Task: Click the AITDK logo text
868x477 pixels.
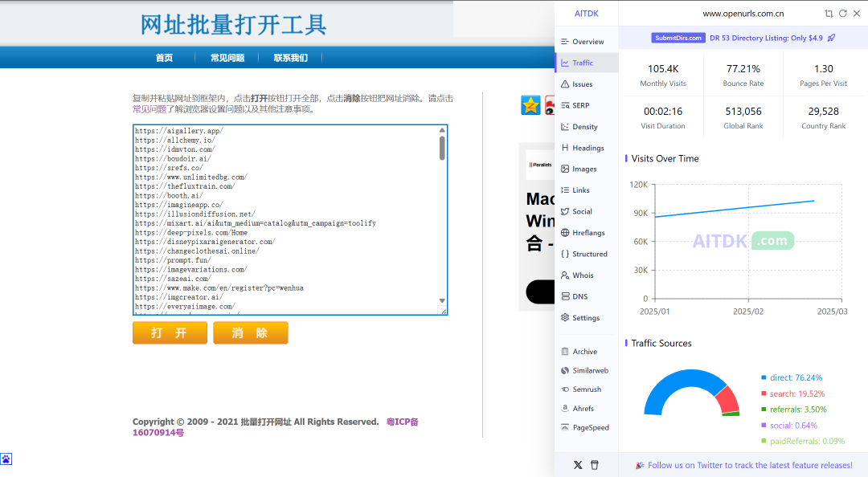Action: pyautogui.click(x=586, y=14)
